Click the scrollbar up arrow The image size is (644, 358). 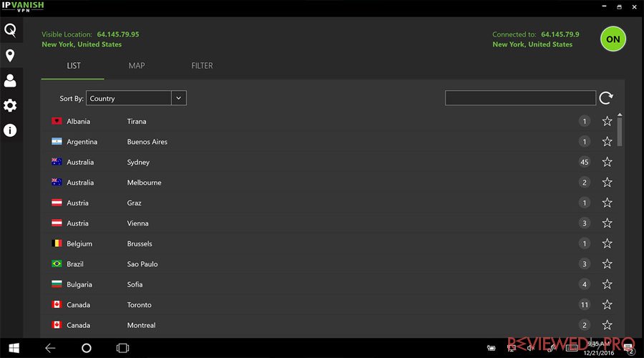(620, 115)
